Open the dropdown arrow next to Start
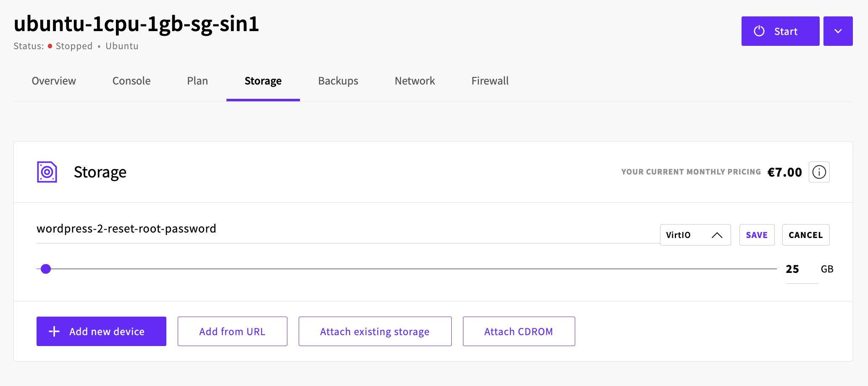Viewport: 868px width, 386px height. 838,31
